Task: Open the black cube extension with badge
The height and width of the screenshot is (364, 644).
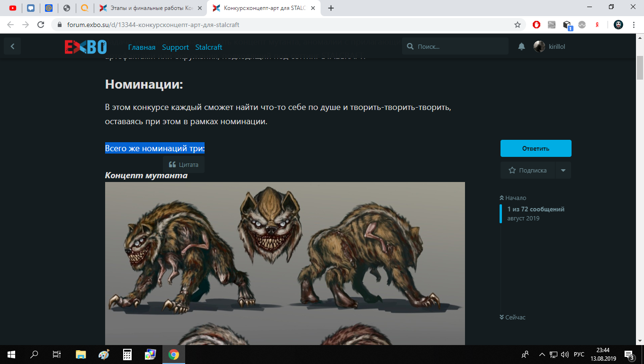Action: (567, 25)
